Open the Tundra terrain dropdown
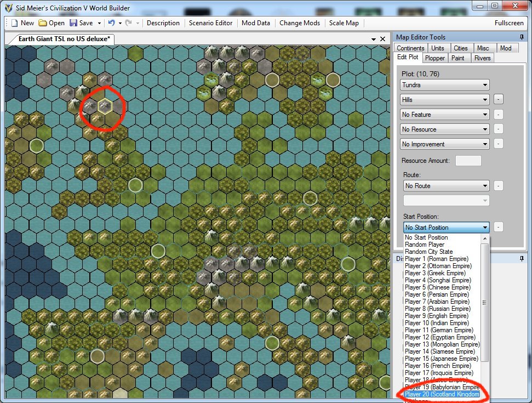The image size is (532, 403). pyautogui.click(x=444, y=85)
